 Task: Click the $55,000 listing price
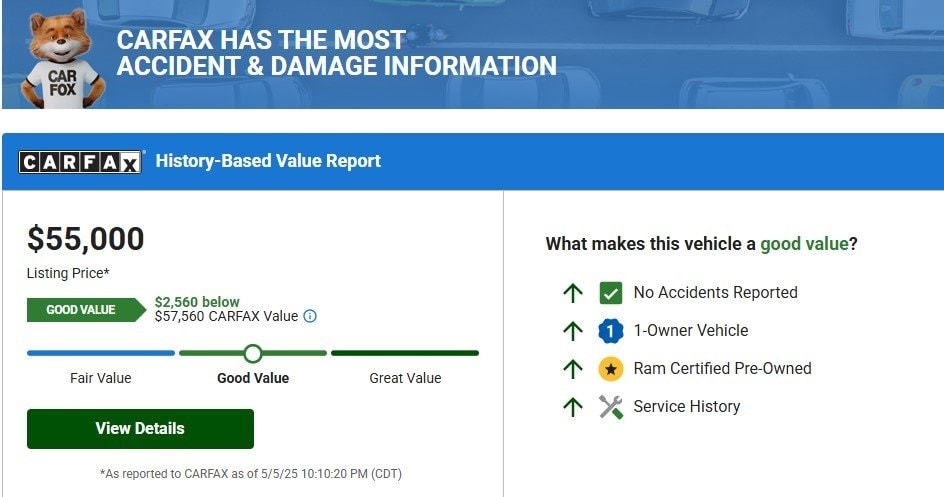[x=85, y=239]
